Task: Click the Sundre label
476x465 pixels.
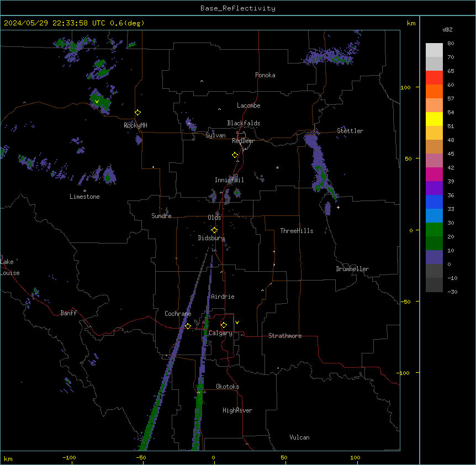Action: [x=161, y=216]
